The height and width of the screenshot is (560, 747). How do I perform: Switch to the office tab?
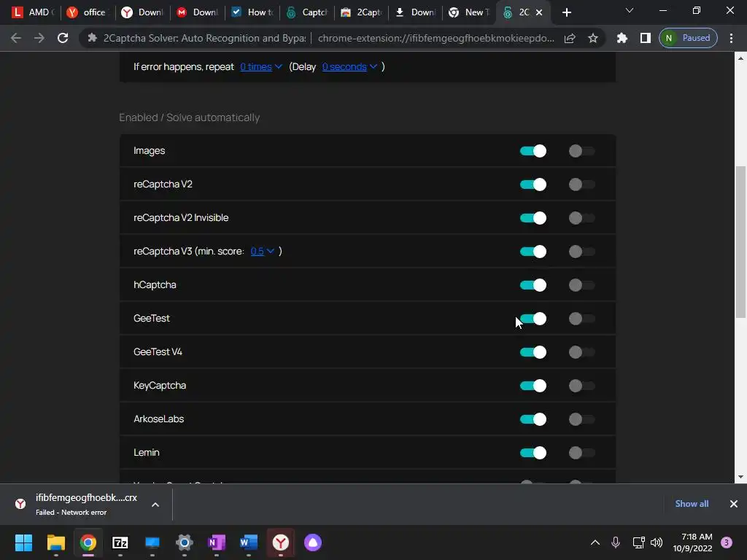88,12
